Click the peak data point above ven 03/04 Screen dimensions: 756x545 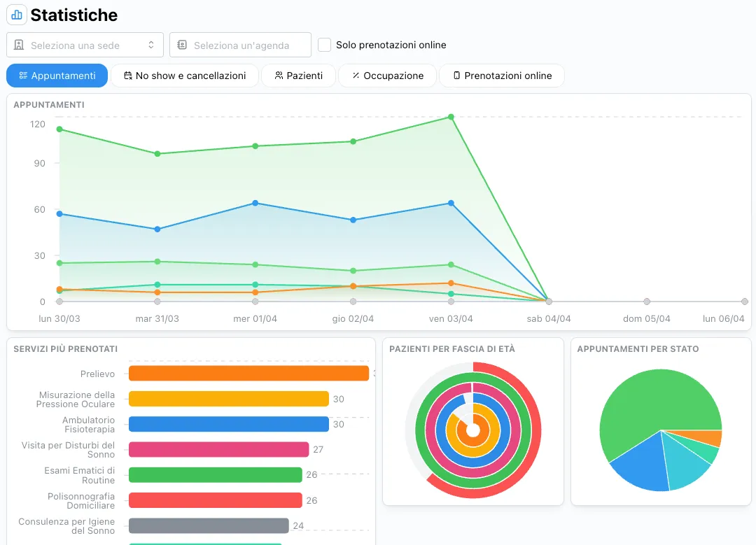pyautogui.click(x=451, y=118)
